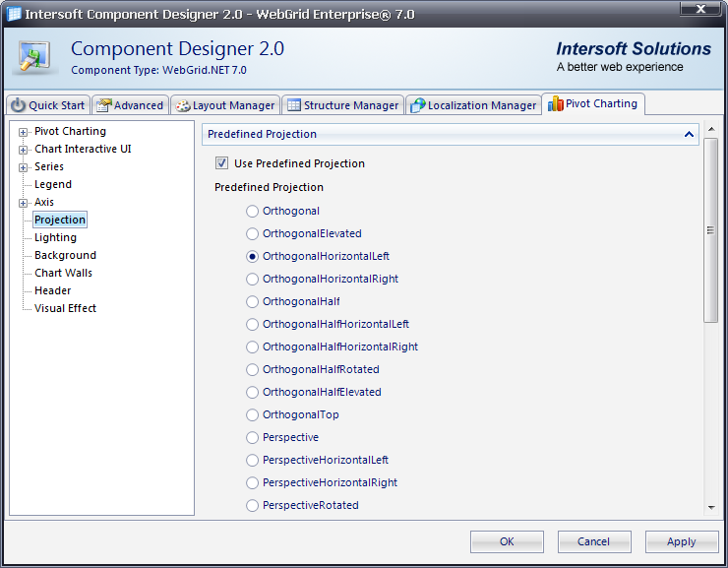
Task: Uncheck Use Predefined Projection checkbox
Action: pyautogui.click(x=221, y=163)
